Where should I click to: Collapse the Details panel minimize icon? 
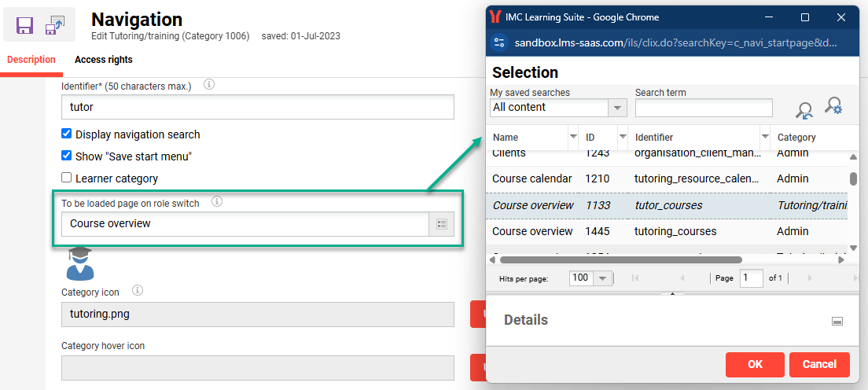coord(837,321)
